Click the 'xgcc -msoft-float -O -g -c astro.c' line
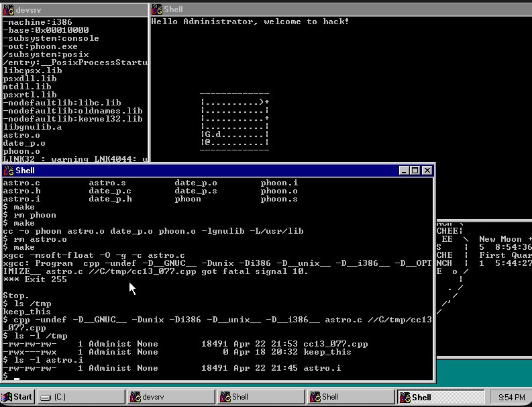This screenshot has height=407, width=532. pyautogui.click(x=95, y=255)
